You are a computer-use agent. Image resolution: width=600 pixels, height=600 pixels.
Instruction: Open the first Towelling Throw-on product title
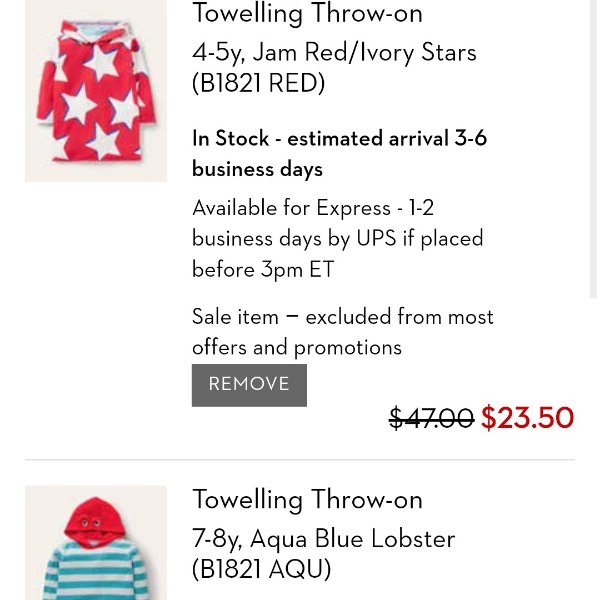coord(307,14)
